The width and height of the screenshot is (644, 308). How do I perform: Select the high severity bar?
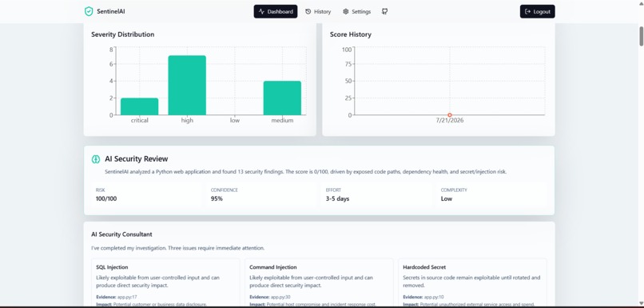[x=187, y=85]
